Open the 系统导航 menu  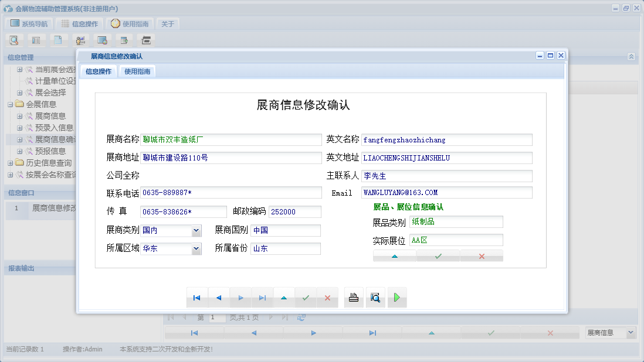(29, 24)
